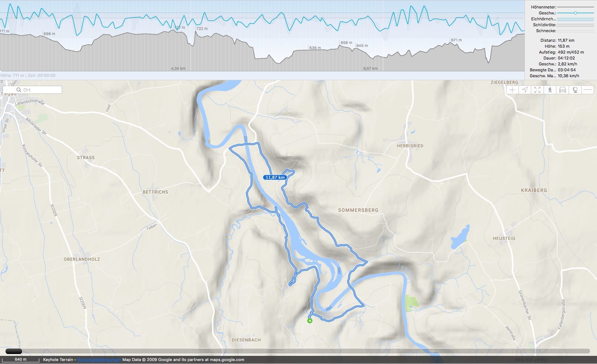
Task: Click the location arrow map icon
Action: click(525, 90)
